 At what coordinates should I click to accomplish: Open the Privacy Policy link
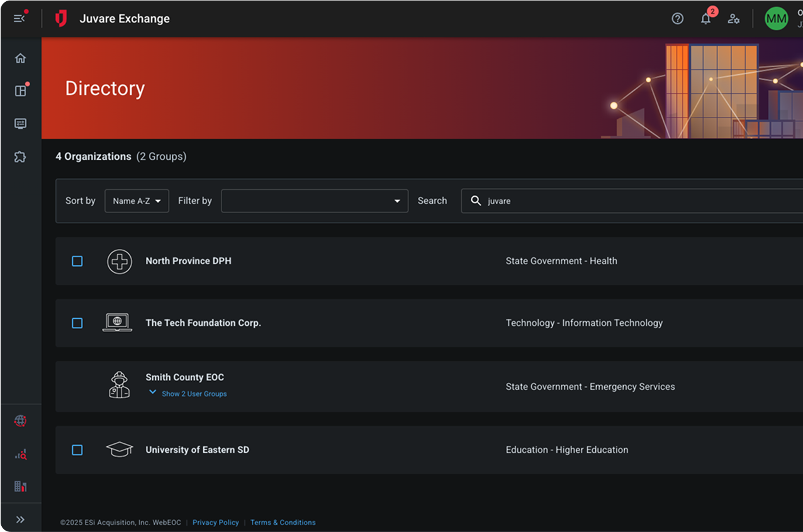[x=215, y=523]
